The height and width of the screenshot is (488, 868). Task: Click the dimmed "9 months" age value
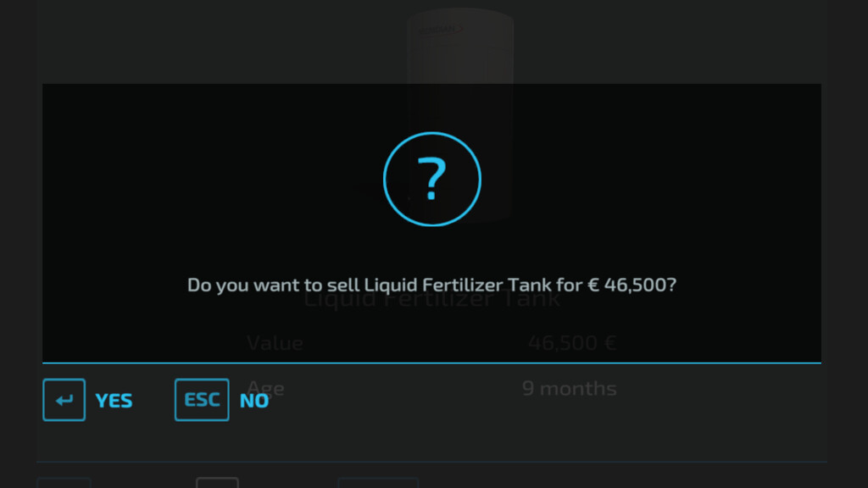pos(569,389)
